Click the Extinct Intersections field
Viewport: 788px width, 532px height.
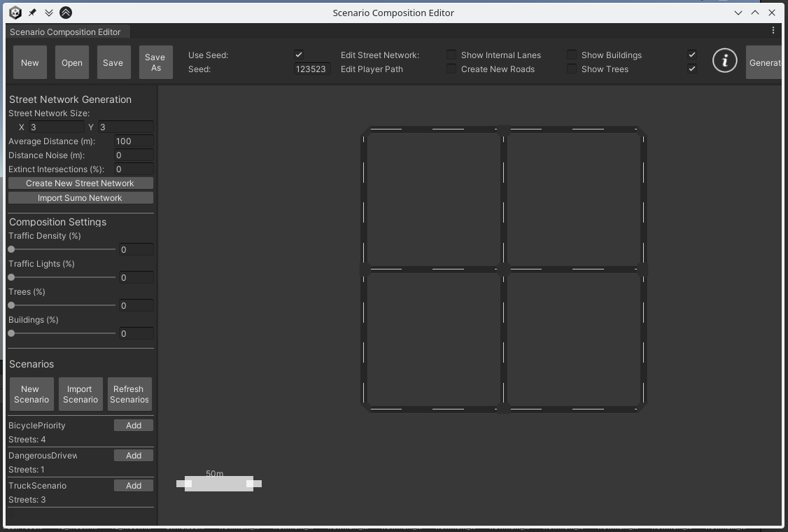pyautogui.click(x=134, y=169)
